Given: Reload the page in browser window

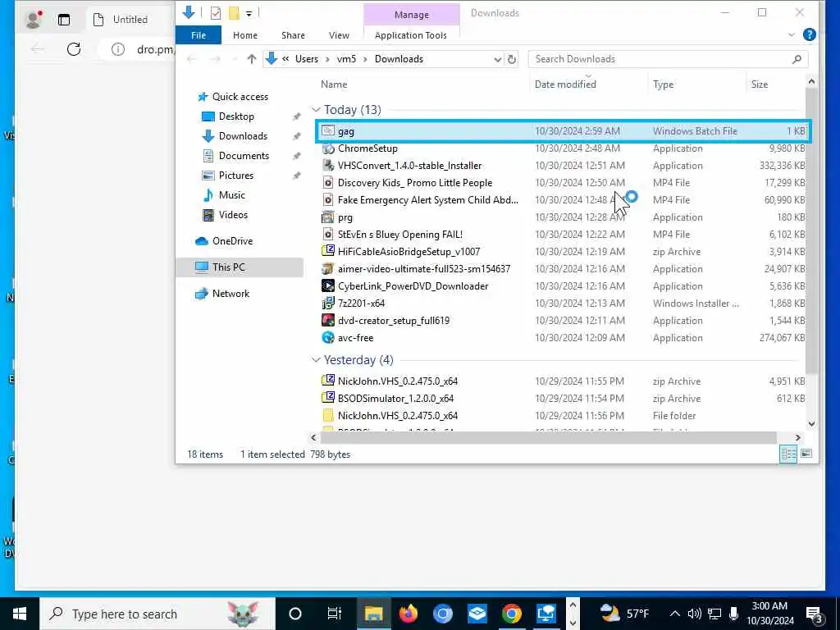Looking at the screenshot, I should pos(74,49).
